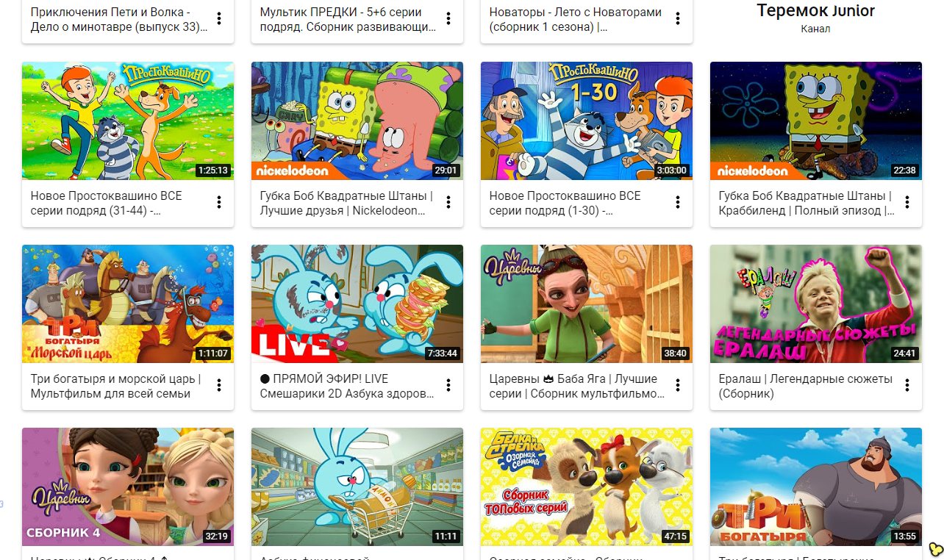This screenshot has height=560, width=944.
Task: Open title Губка Боб Квадратные Штаны Краббиленд
Action: click(x=807, y=204)
